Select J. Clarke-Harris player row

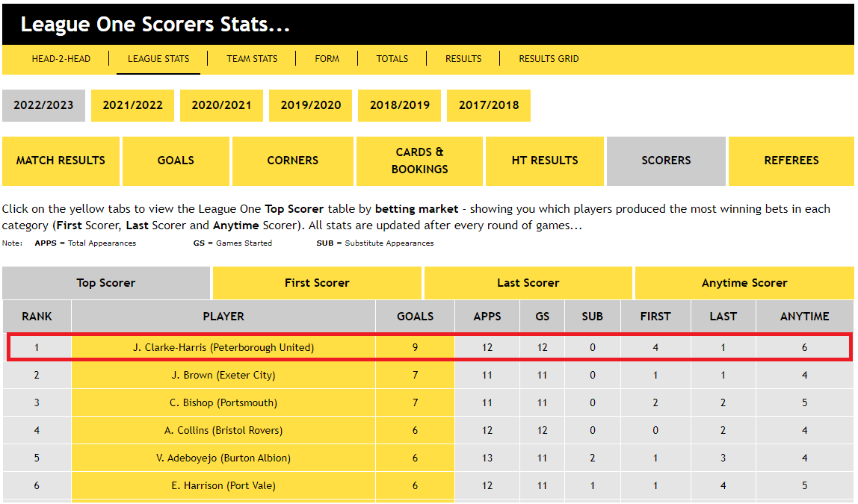[224, 347]
